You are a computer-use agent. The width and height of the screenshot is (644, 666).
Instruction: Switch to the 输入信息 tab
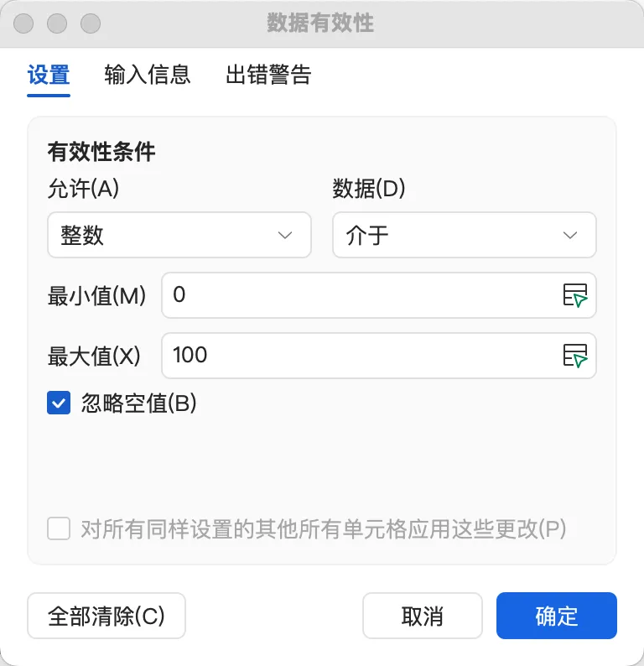click(x=148, y=75)
